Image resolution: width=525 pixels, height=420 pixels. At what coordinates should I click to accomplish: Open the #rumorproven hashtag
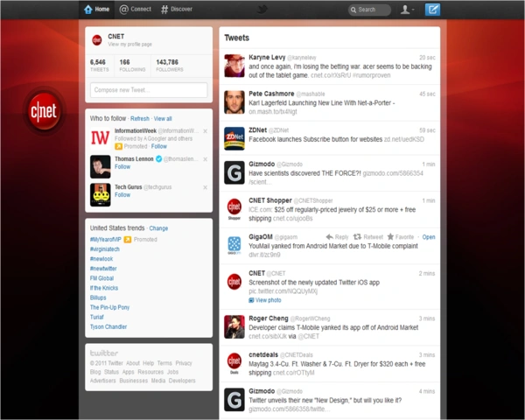[371, 75]
